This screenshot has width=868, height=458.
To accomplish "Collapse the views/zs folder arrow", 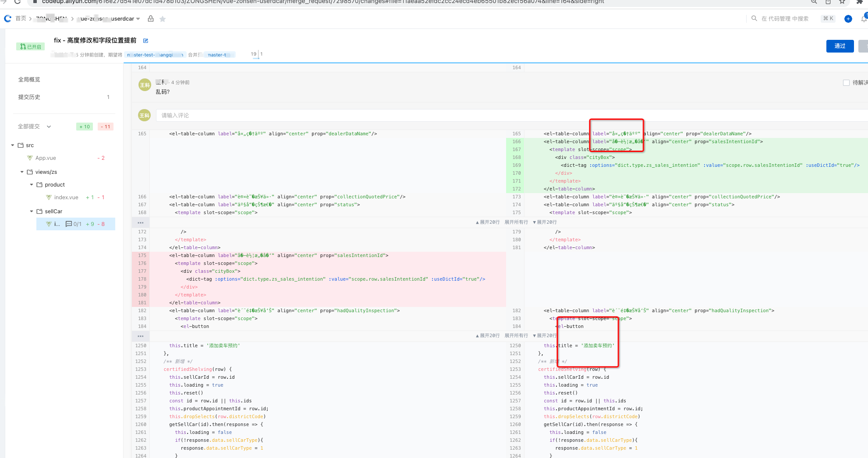I will [22, 172].
